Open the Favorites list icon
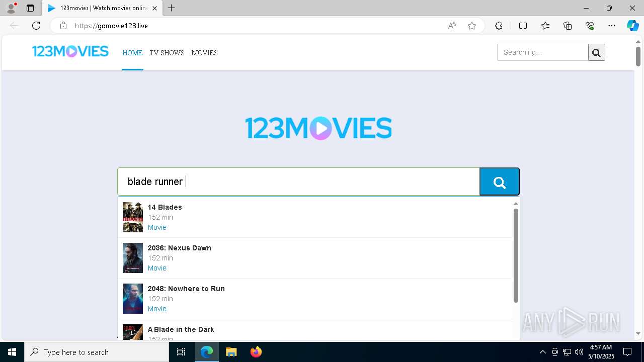644x362 pixels. [x=545, y=26]
